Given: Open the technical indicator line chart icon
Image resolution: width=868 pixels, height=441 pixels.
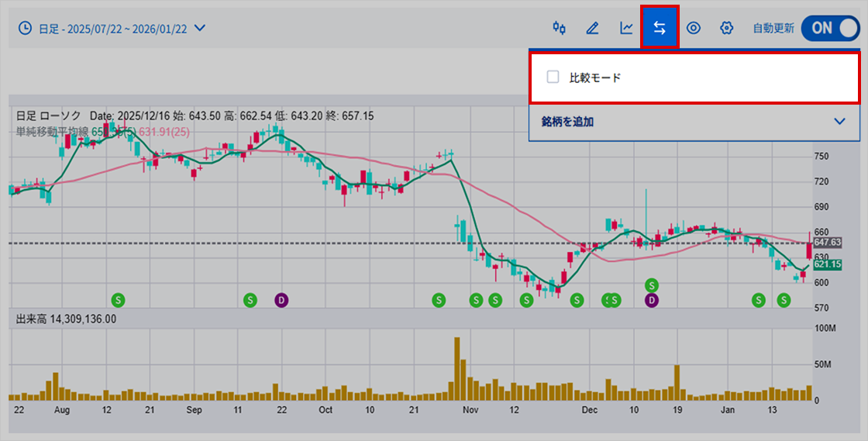Looking at the screenshot, I should click(626, 29).
